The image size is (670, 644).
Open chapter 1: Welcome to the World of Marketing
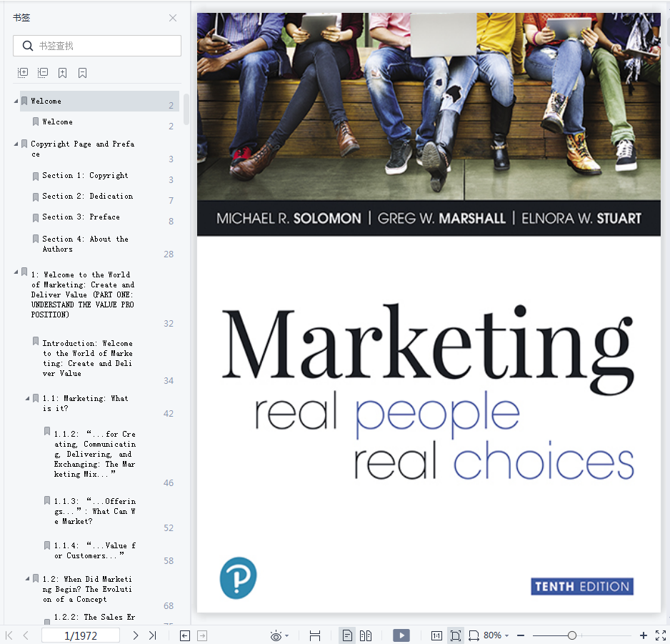click(x=82, y=294)
